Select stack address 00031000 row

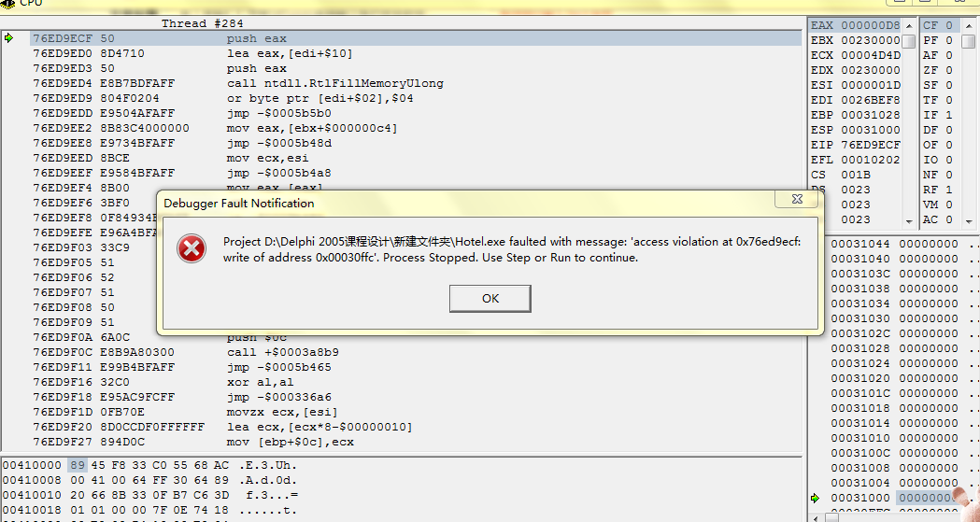(x=895, y=498)
